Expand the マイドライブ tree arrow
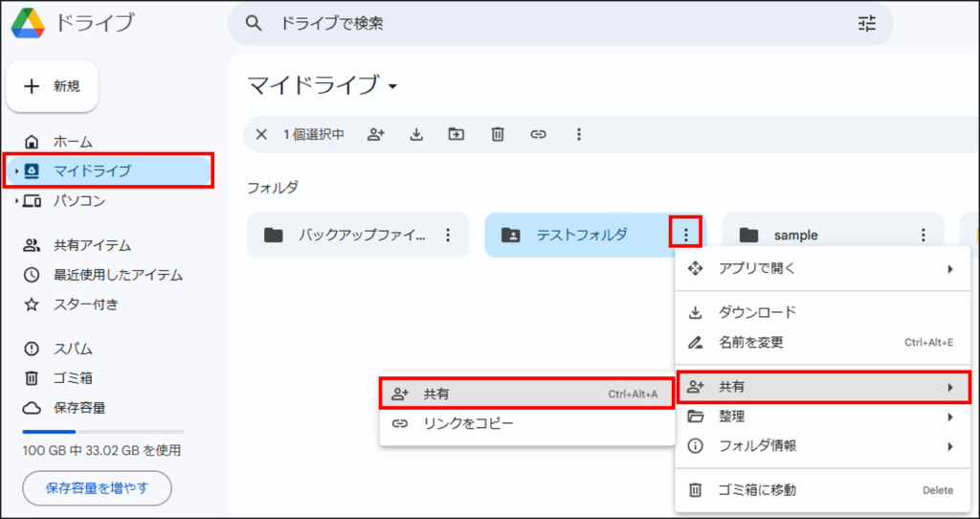This screenshot has height=519, width=980. [x=16, y=170]
